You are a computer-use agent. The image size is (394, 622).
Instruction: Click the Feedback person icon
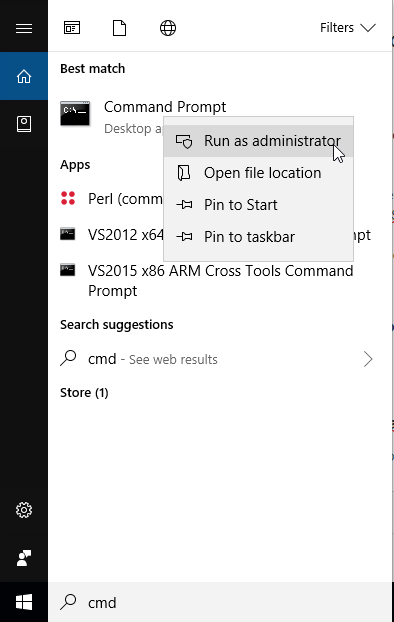(x=24, y=558)
